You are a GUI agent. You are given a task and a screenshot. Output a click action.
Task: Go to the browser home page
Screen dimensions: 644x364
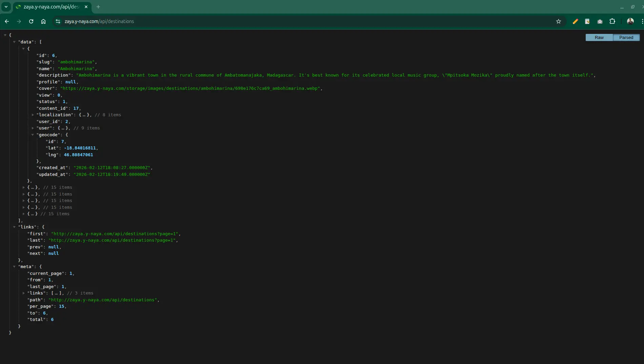(x=43, y=21)
